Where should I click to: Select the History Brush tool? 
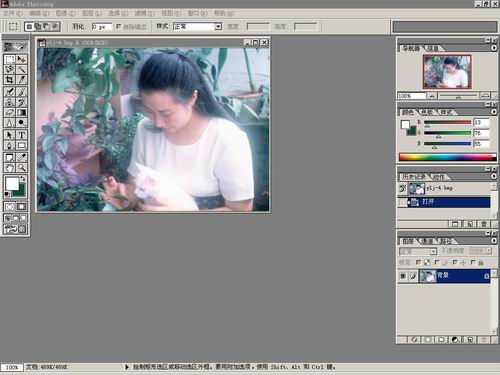click(x=21, y=102)
